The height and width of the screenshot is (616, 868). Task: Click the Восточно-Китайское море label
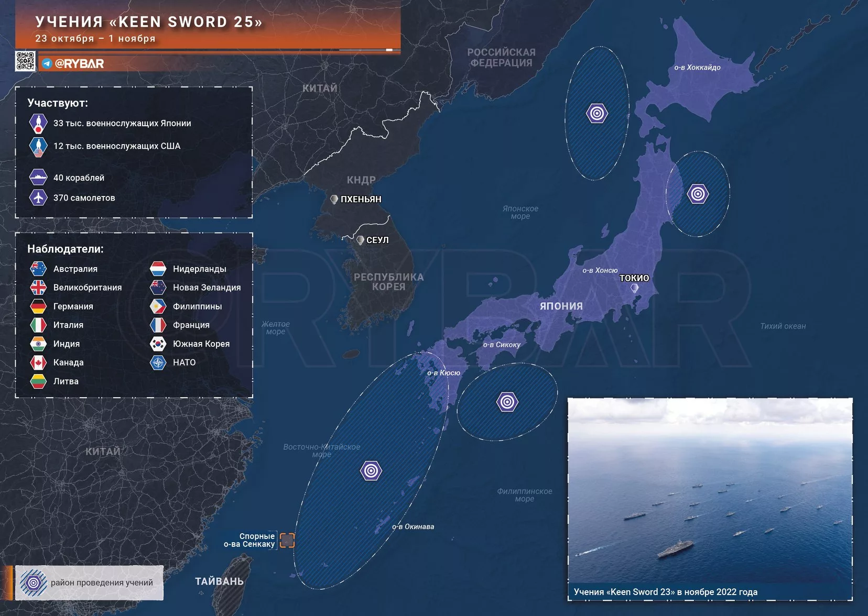322,450
